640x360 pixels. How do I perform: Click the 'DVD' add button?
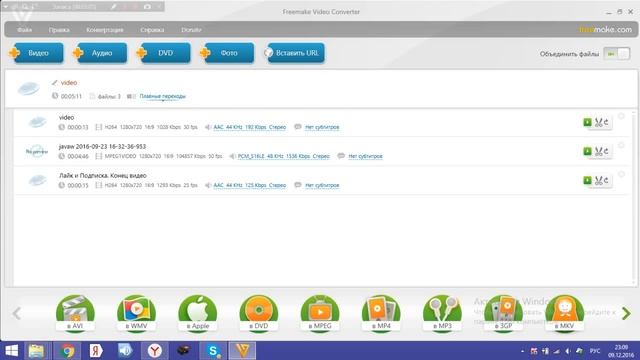coord(163,53)
